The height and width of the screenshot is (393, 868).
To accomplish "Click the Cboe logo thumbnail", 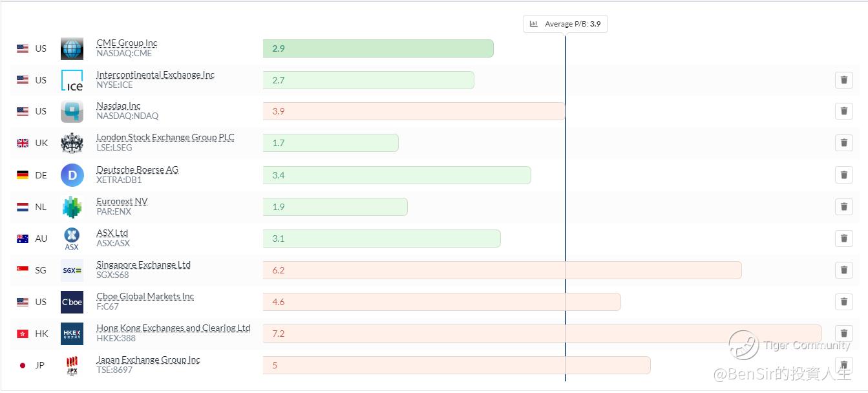I will click(x=72, y=302).
